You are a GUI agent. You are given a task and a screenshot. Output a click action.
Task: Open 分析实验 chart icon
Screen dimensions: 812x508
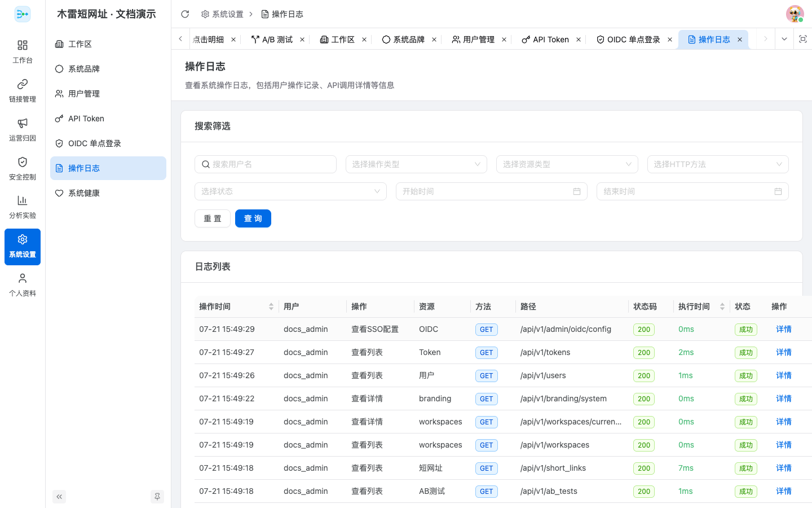coord(23,207)
